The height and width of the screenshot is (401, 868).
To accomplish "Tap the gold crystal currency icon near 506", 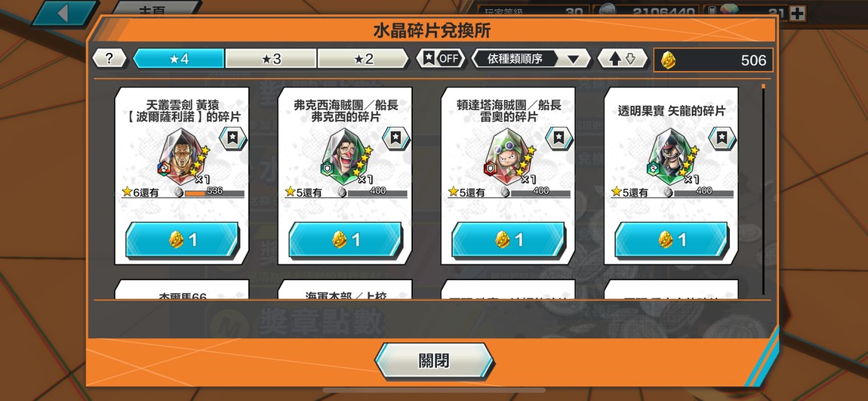I will [669, 60].
